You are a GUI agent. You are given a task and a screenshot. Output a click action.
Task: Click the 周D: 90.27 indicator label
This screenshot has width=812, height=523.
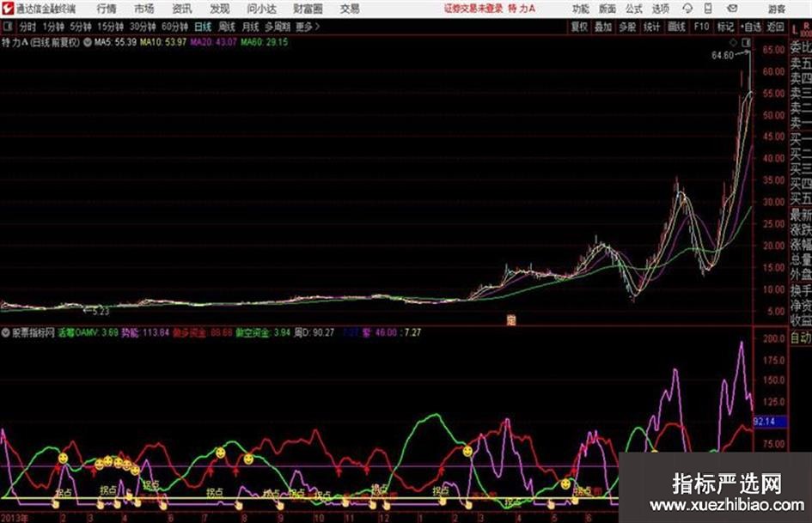(x=314, y=332)
